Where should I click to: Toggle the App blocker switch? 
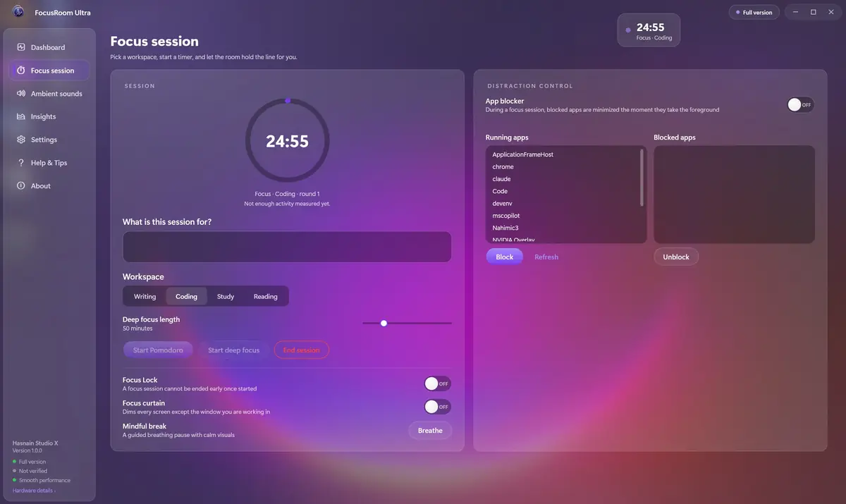click(800, 104)
